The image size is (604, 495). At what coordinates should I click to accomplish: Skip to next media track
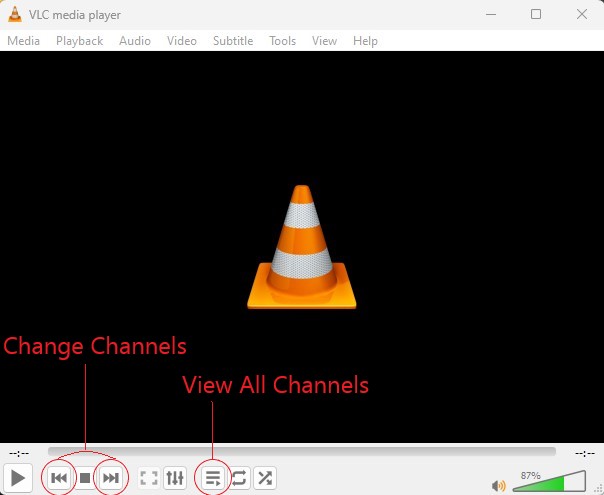(111, 478)
